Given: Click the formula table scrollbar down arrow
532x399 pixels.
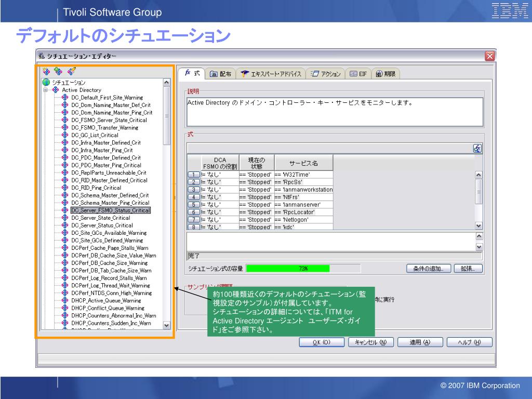Looking at the screenshot, I should coord(478,225).
